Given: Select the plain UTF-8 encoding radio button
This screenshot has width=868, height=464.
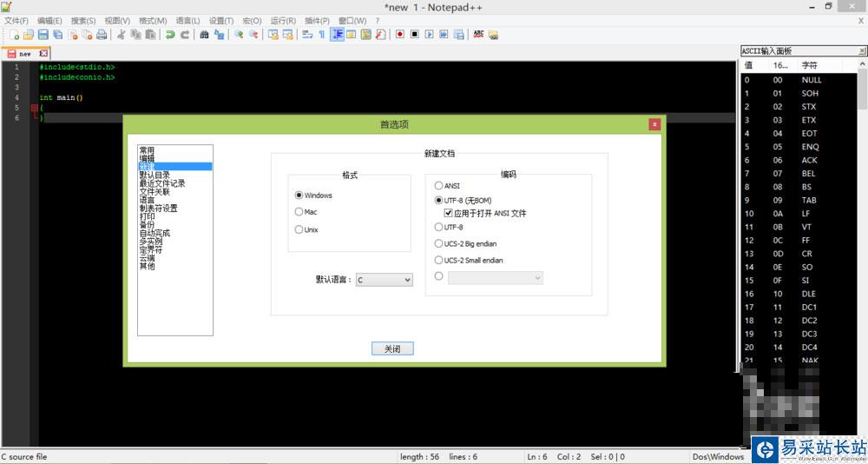Looking at the screenshot, I should coord(438,227).
